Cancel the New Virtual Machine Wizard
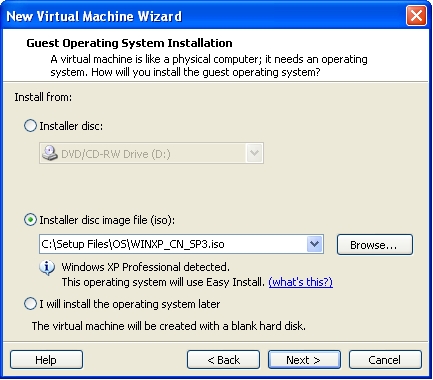The height and width of the screenshot is (380, 433). click(x=385, y=360)
